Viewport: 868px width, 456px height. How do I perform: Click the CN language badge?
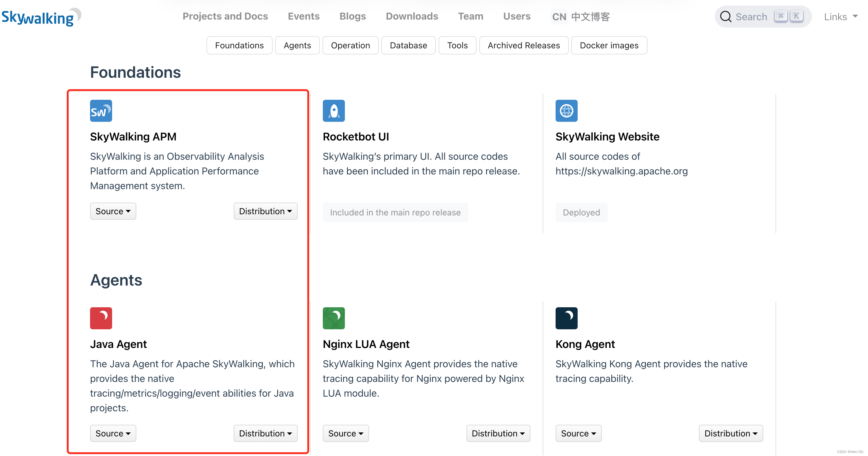559,17
